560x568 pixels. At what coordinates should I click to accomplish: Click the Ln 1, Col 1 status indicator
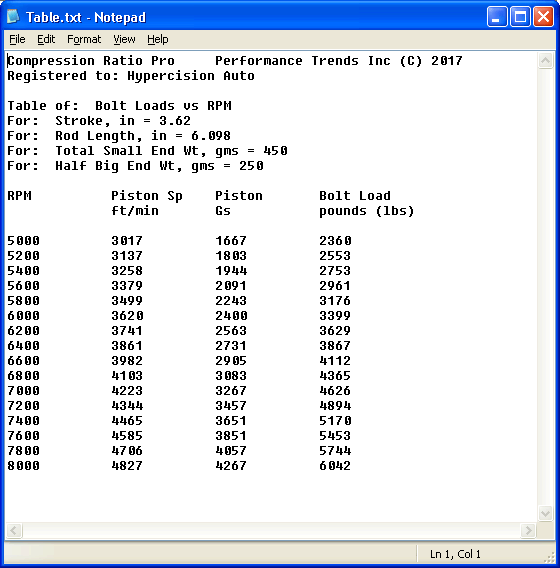point(455,554)
